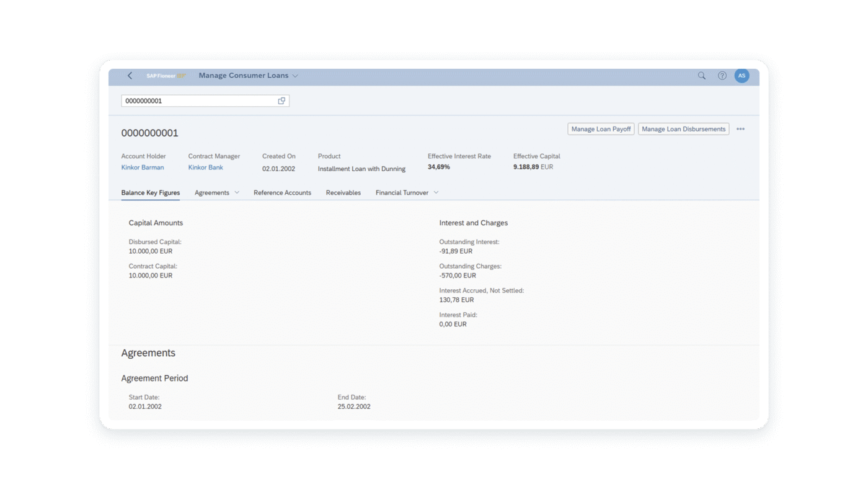Expand the Financial Turnover dropdown arrow
This screenshot has width=868, height=489.
point(436,192)
